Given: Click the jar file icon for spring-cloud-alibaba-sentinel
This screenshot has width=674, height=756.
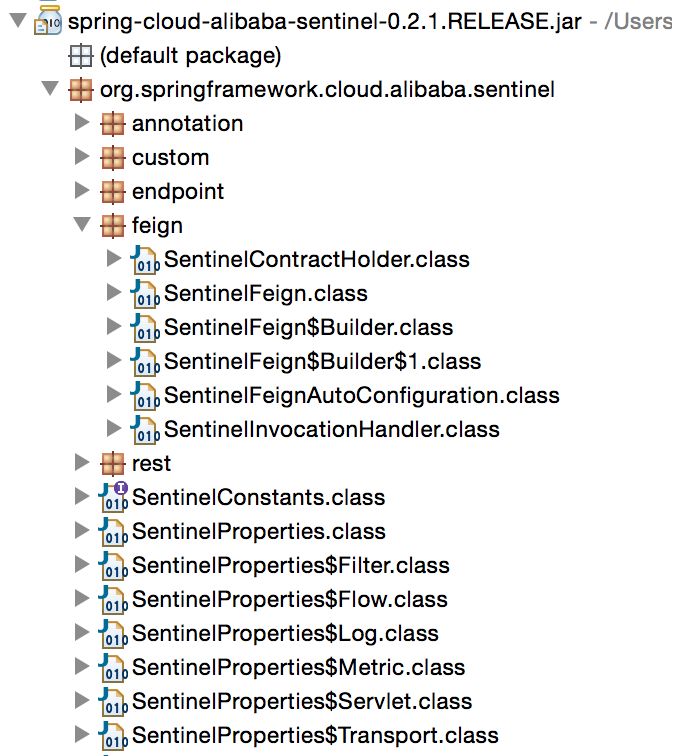Looking at the screenshot, I should (x=49, y=21).
